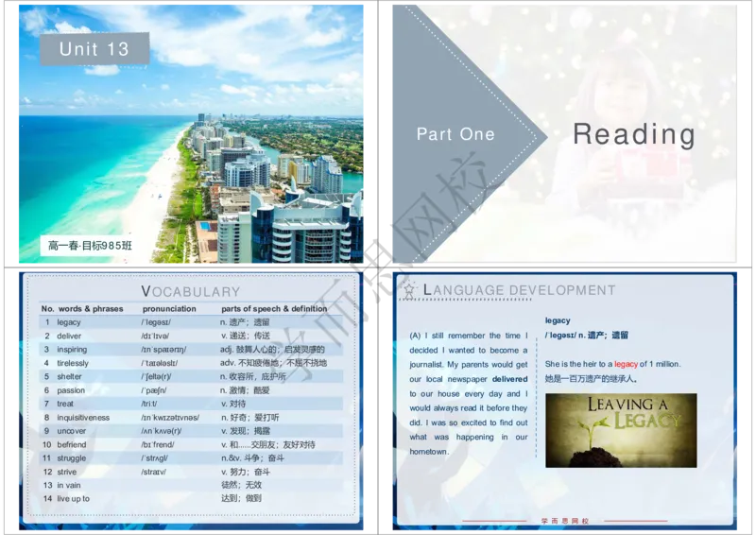This screenshot has height=535, width=756.
Task: Select the pronunciation /dɪˈlɪvə/ cell
Action: coord(155,336)
